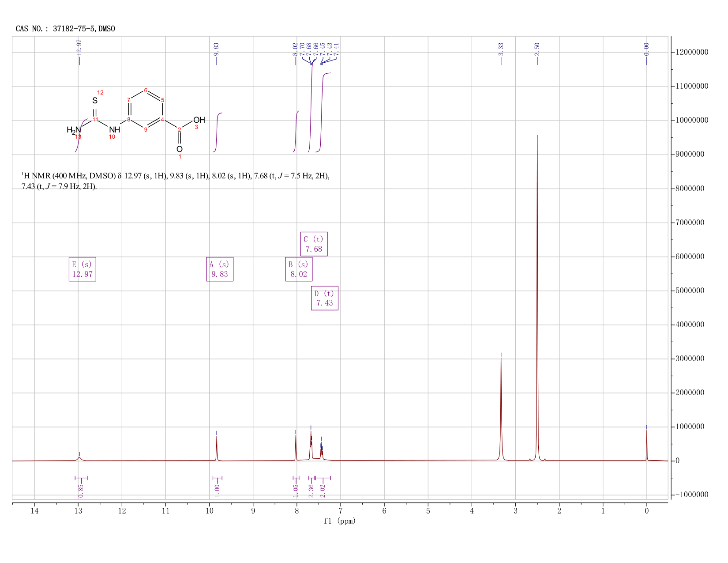The width and height of the screenshot is (728, 563).
Task: Select the E (s) 12.97 multiplet box
Action: (83, 269)
